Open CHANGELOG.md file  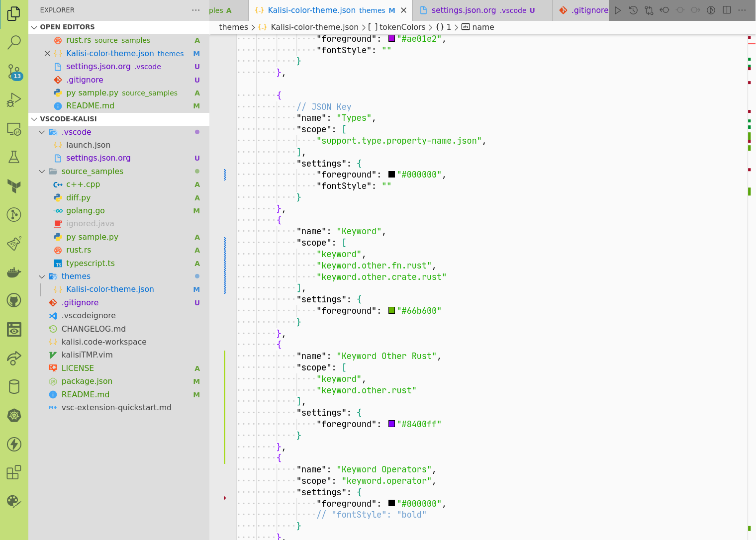pyautogui.click(x=119, y=329)
